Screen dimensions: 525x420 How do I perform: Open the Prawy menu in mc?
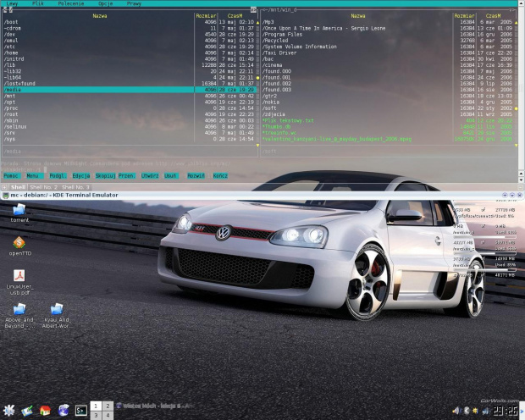[x=134, y=3]
